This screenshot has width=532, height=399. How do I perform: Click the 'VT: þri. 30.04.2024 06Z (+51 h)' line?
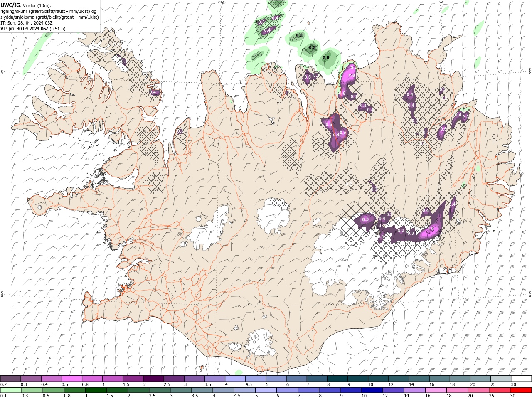tap(33, 29)
